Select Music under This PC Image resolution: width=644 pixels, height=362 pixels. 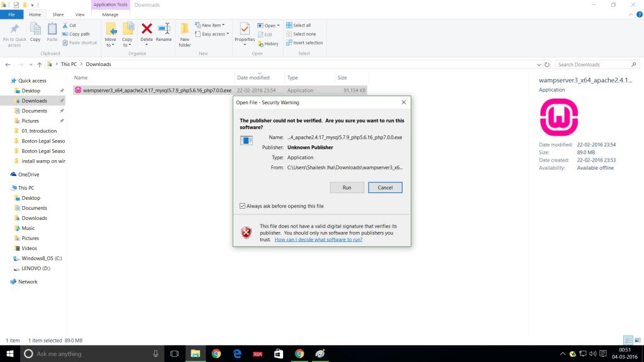coord(28,228)
